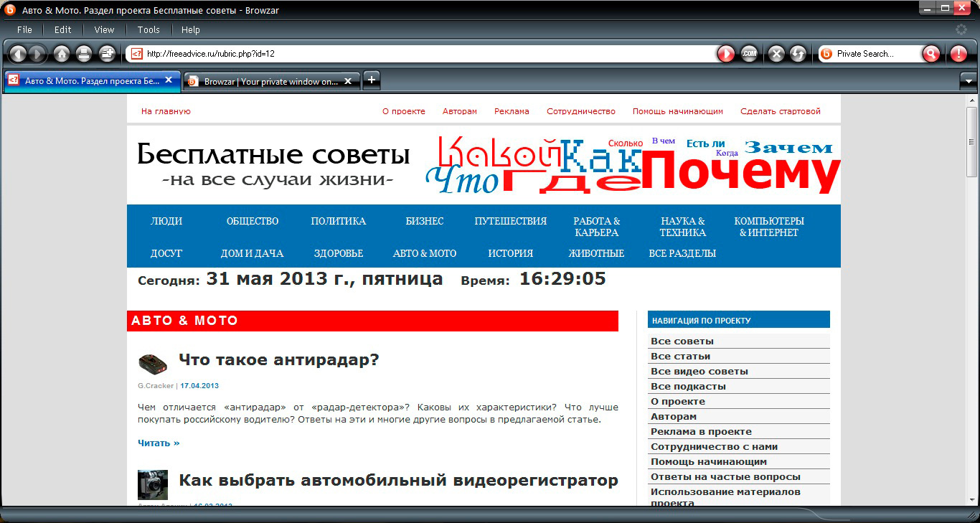This screenshot has width=980, height=523.
Task: Click the Browzar logo in search box
Action: click(x=826, y=54)
